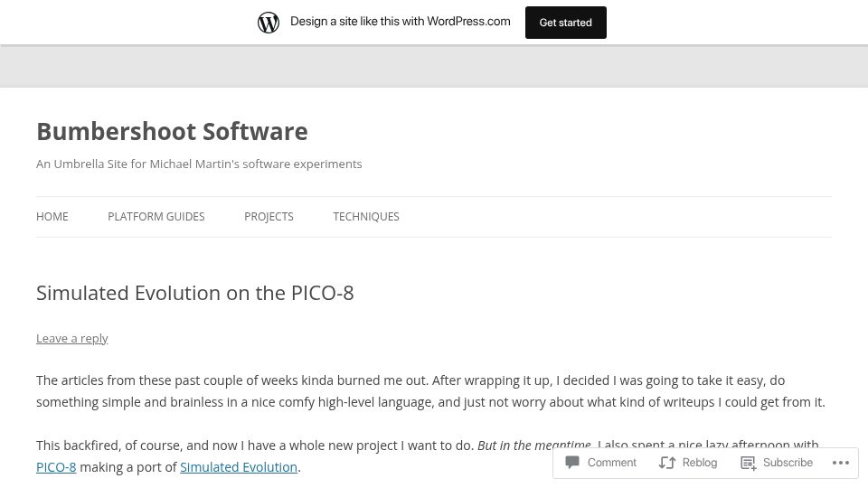Open the post title Simulated Evolution on the PICO-8

pyautogui.click(x=195, y=293)
